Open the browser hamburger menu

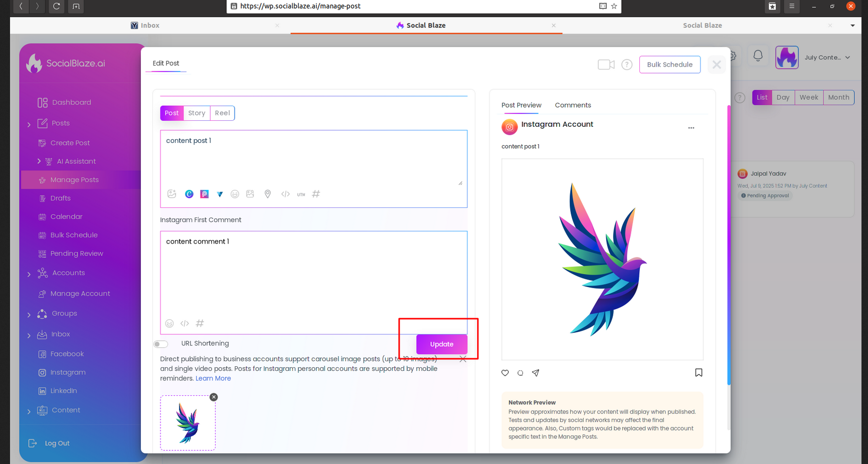point(792,6)
